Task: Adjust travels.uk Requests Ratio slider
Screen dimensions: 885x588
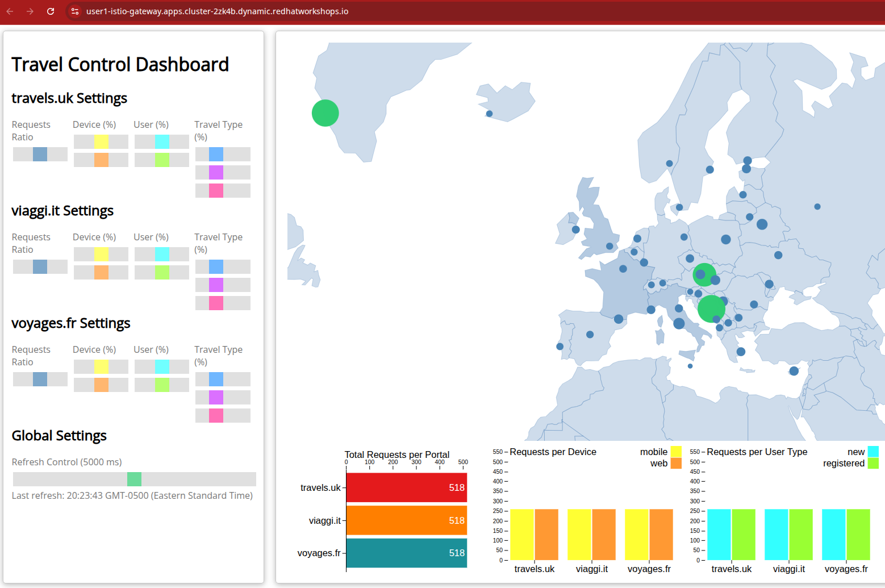Action: (x=40, y=154)
